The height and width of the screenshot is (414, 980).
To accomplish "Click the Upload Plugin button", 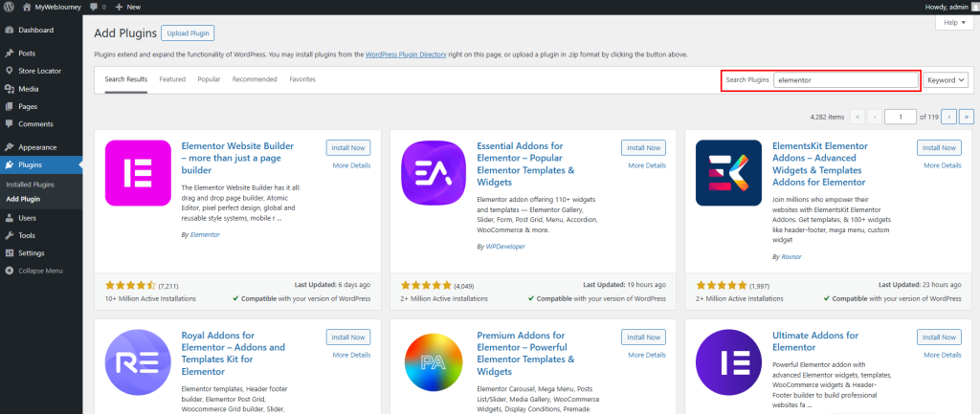I will pyautogui.click(x=189, y=33).
